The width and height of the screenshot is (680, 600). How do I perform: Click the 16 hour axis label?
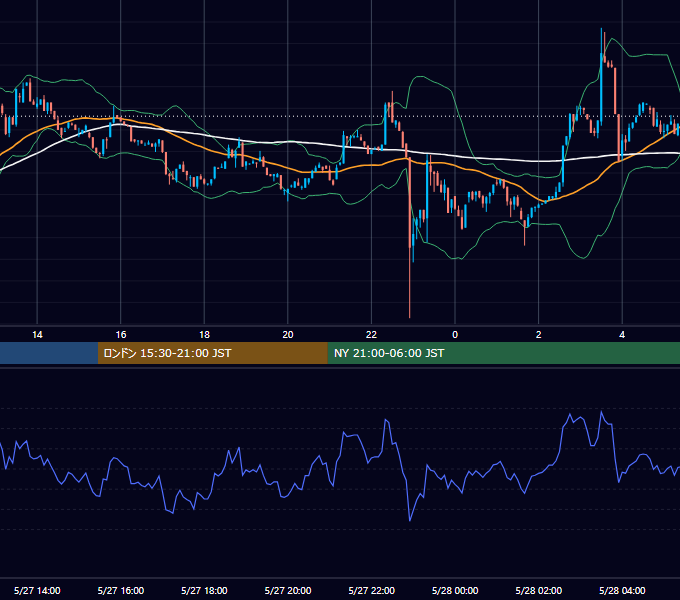[121, 335]
